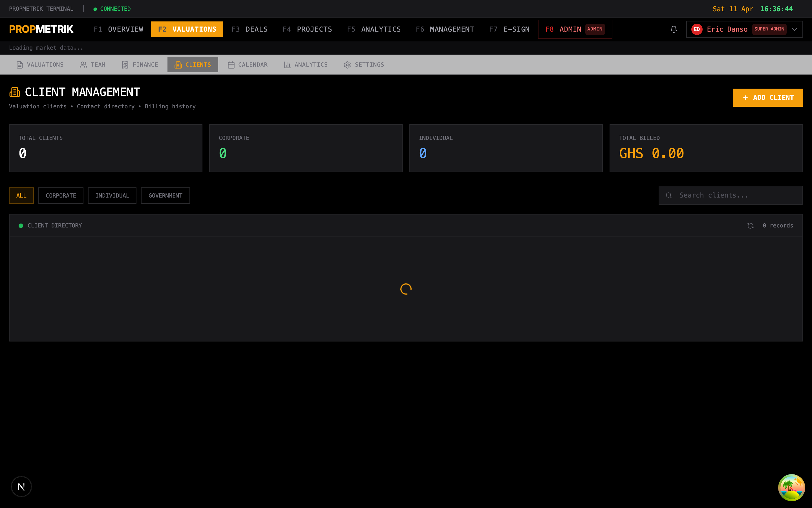Open the notifications bell
This screenshot has width=812, height=508.
click(673, 29)
